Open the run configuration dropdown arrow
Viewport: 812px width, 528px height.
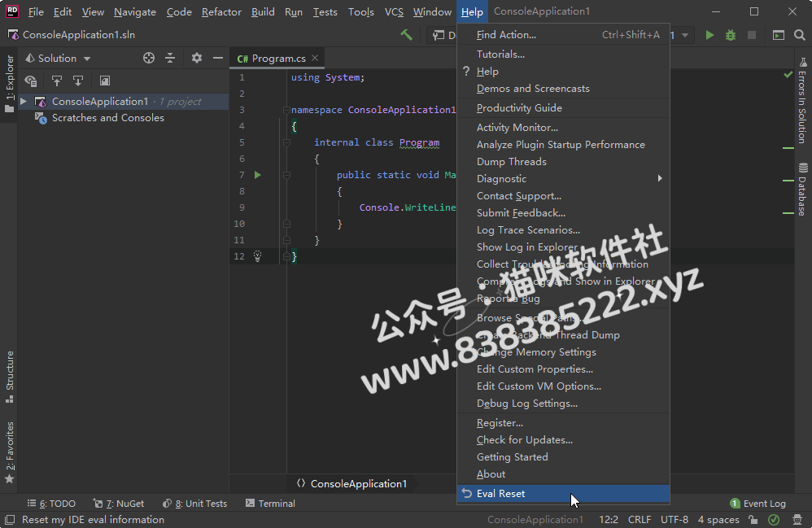click(x=684, y=35)
